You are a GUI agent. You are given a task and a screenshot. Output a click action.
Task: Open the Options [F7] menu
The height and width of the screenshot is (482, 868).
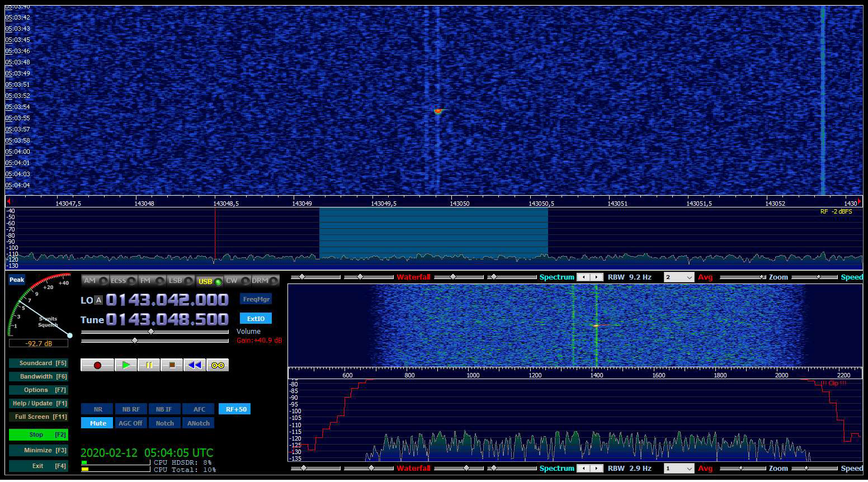tap(38, 390)
